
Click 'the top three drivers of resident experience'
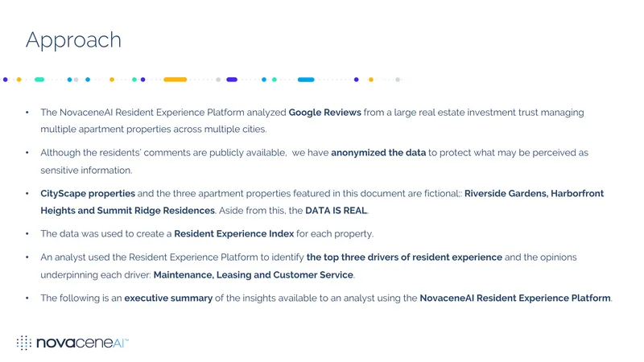tap(404, 257)
